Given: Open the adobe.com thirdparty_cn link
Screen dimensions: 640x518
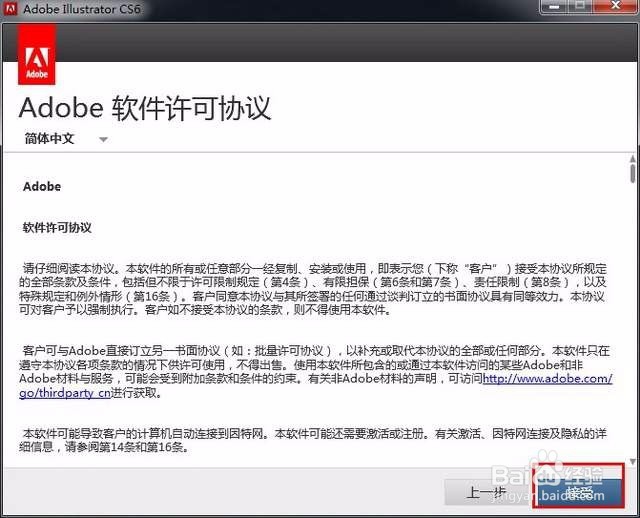Looking at the screenshot, I should point(547,378).
